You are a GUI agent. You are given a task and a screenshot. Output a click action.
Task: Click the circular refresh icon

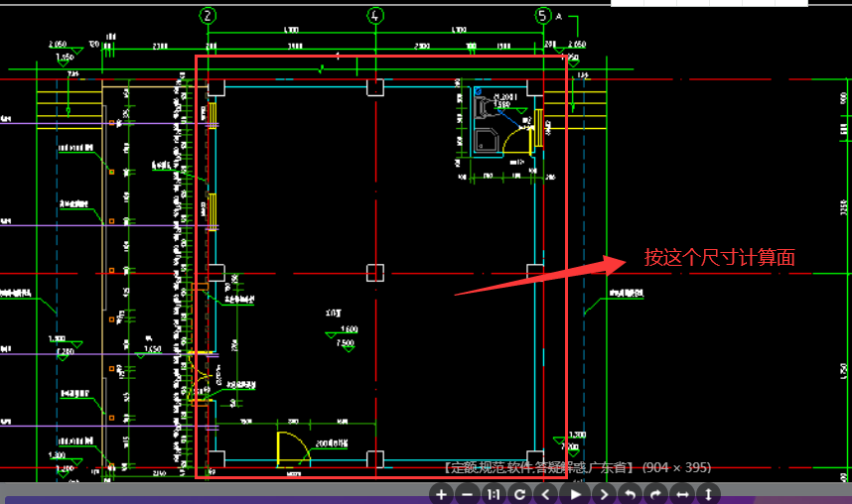click(520, 495)
